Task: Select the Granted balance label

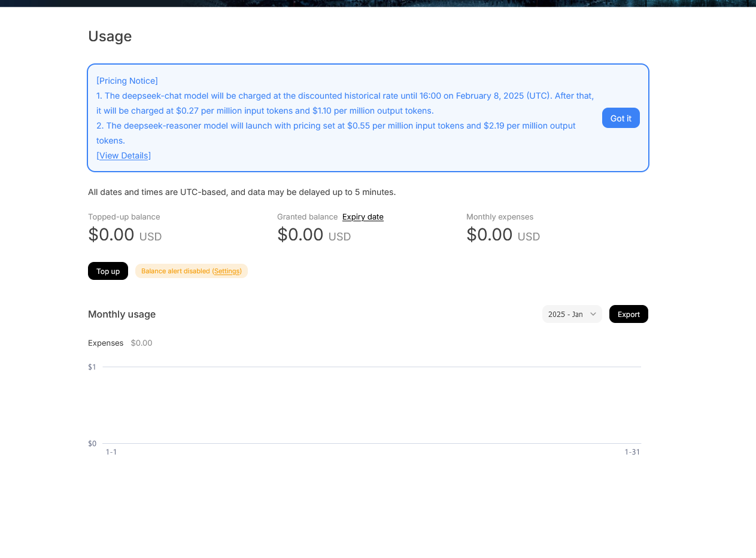Action: click(x=307, y=217)
